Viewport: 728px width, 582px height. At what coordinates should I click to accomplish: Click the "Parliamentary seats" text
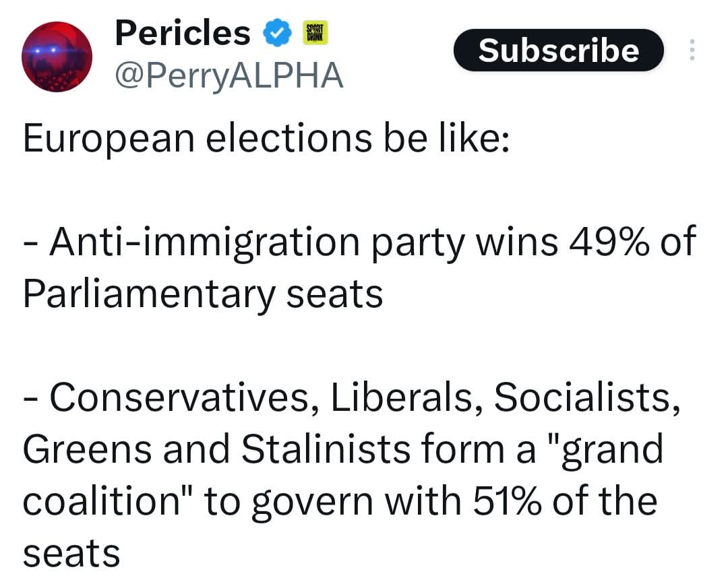tap(203, 293)
